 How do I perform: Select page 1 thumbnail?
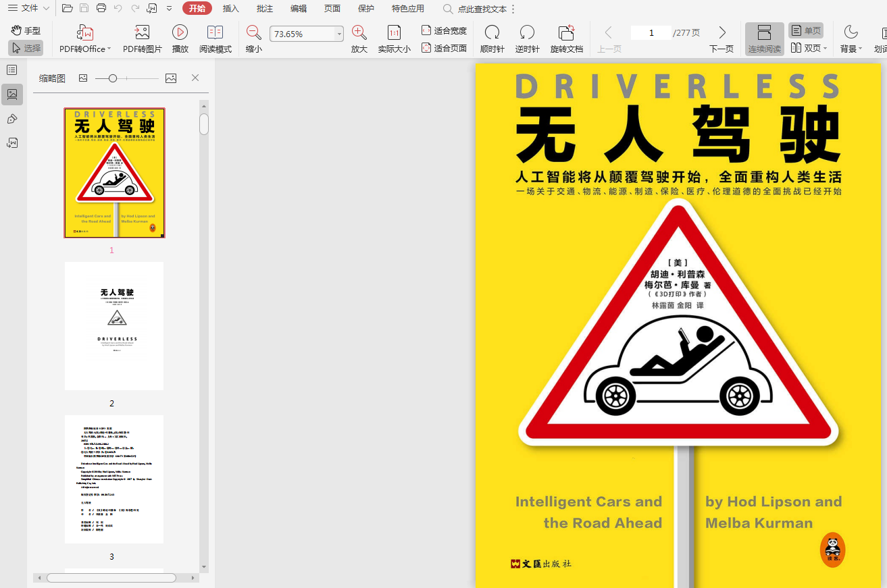point(115,173)
